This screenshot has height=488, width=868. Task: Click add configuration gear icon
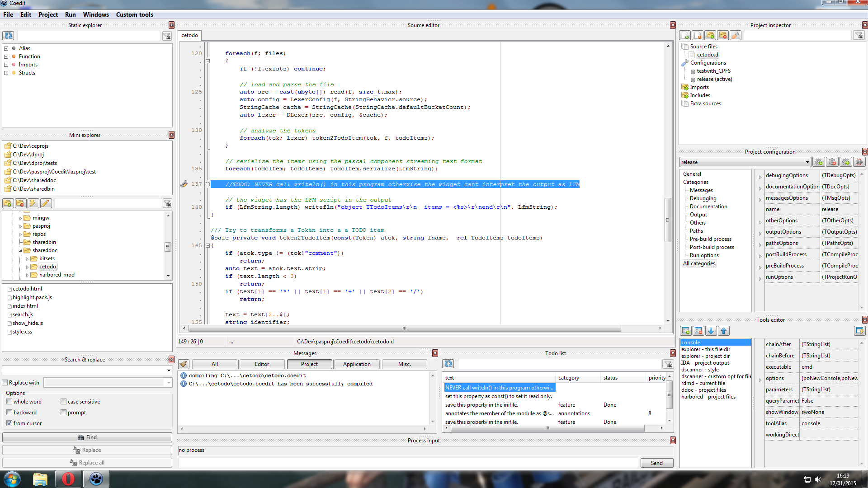[819, 162]
